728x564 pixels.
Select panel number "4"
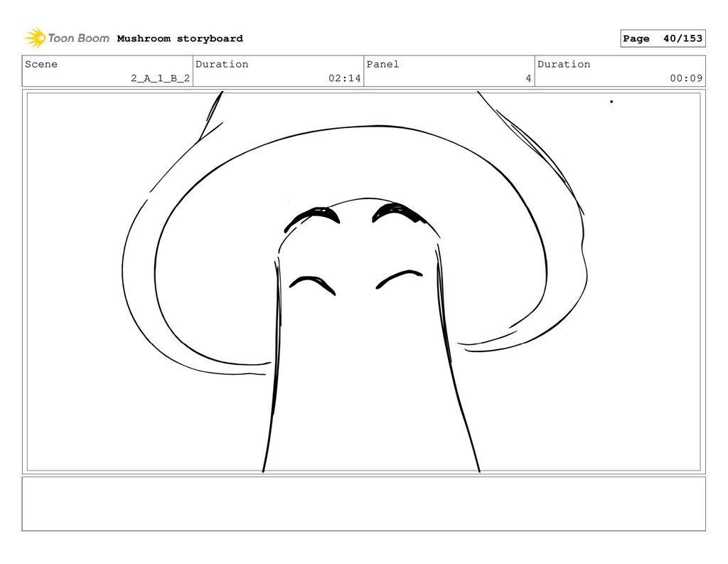528,78
